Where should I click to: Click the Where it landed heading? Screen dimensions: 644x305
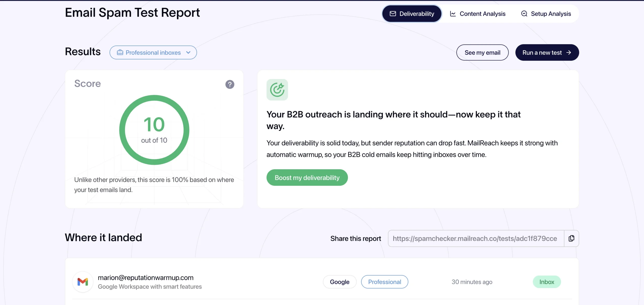coord(103,237)
